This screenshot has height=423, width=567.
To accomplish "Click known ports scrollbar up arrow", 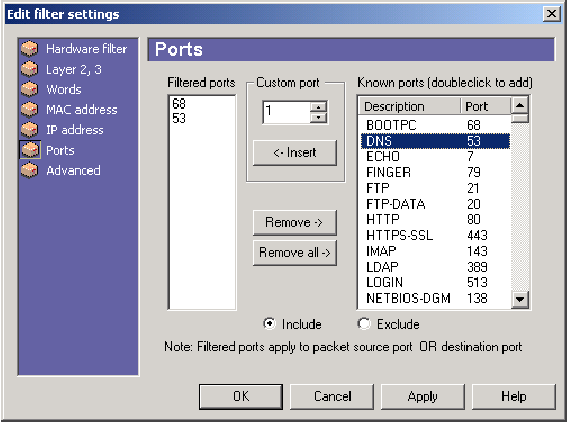I will pos(520,106).
